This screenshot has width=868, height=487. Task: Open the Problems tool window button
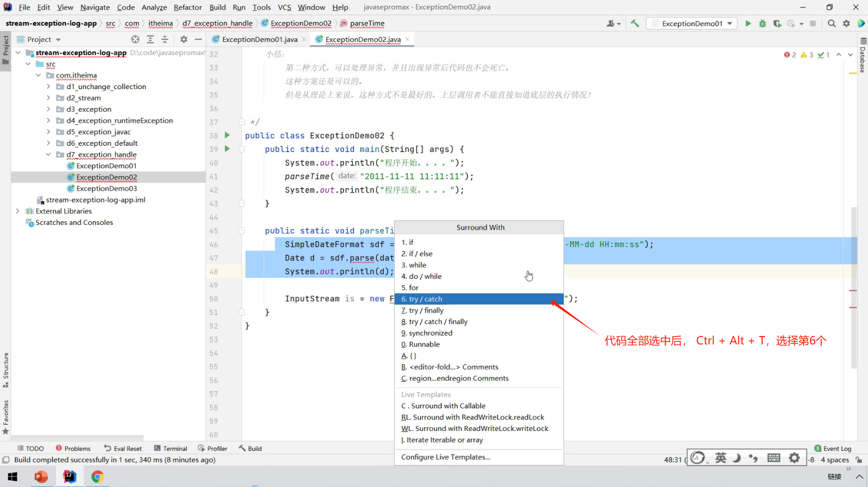(73, 449)
